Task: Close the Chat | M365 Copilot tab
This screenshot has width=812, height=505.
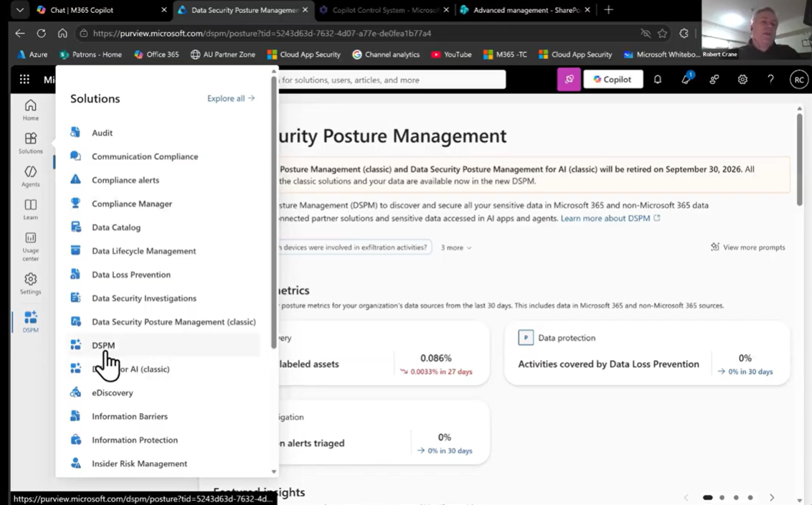Action: [164, 10]
